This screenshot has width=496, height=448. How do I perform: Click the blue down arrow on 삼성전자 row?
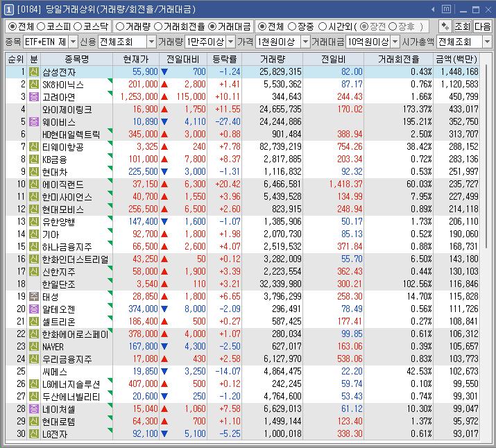(164, 72)
